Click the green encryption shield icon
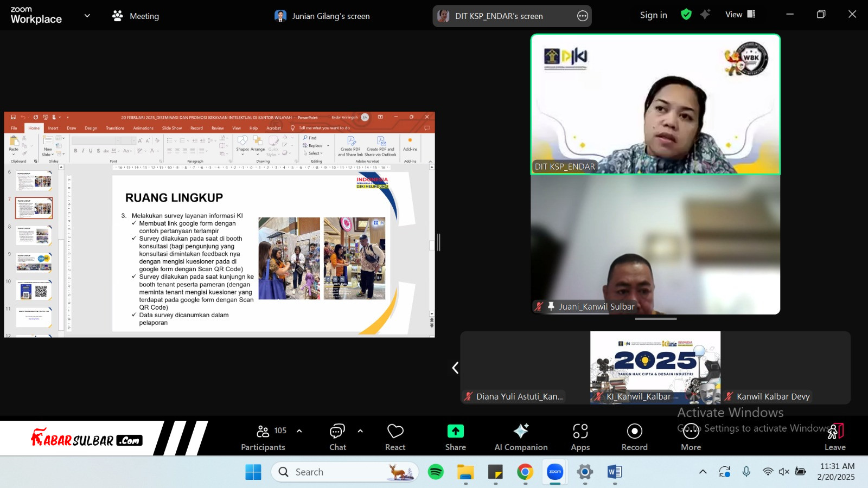 pyautogui.click(x=686, y=15)
